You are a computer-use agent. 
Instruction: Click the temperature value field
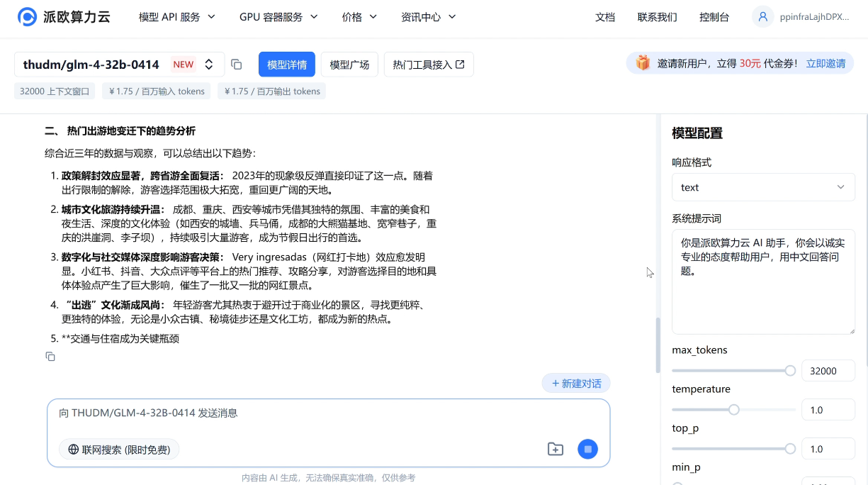(x=828, y=410)
